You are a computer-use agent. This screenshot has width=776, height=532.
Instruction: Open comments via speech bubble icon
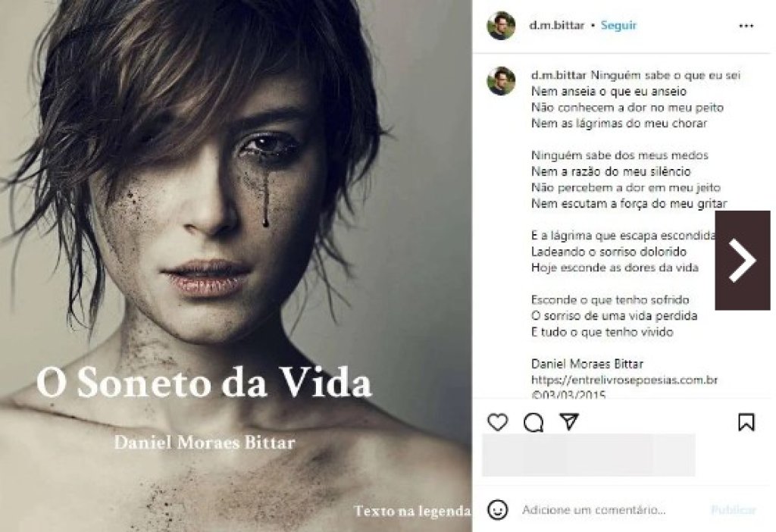[533, 422]
